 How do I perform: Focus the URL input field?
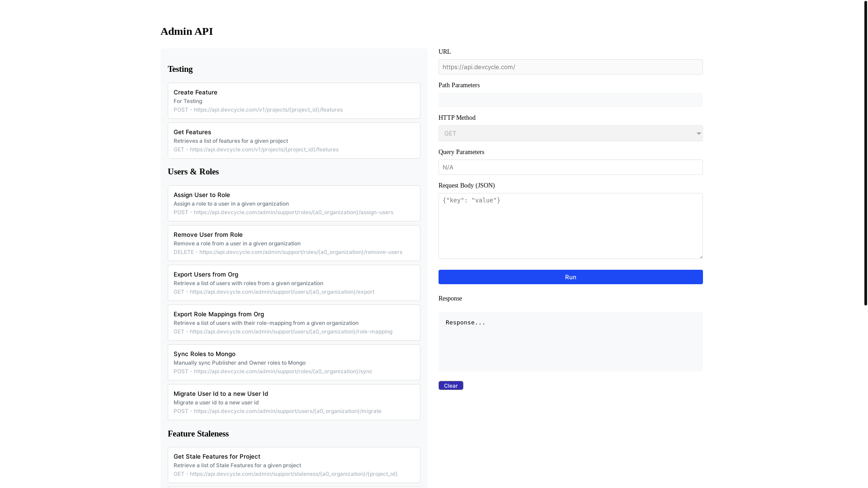pyautogui.click(x=571, y=67)
